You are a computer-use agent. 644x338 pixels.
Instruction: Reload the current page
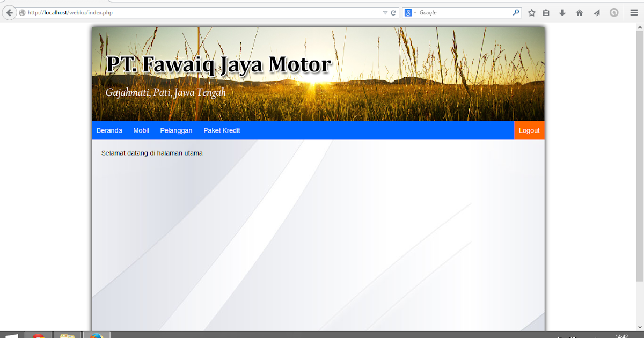pos(392,12)
